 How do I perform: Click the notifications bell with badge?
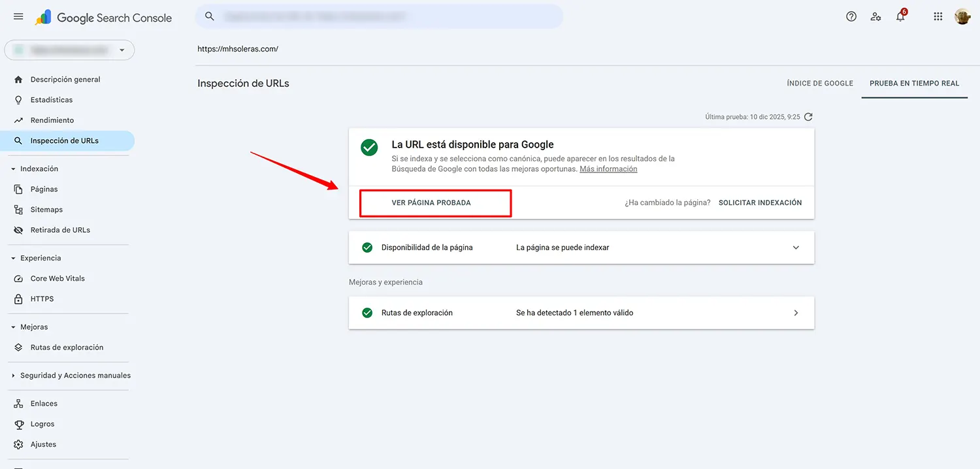point(900,16)
